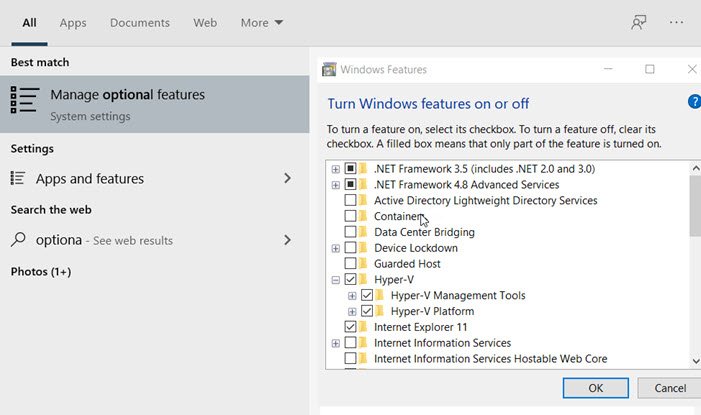Open the feedback icon in search header

coord(639,22)
